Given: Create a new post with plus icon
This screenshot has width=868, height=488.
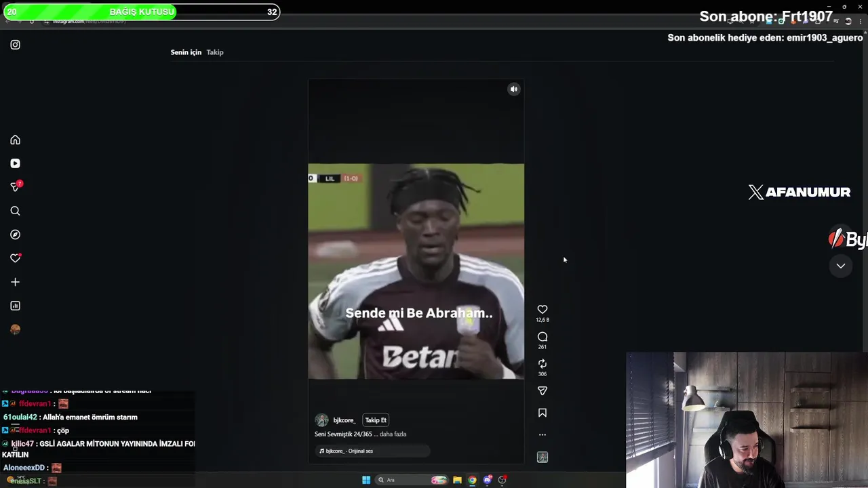Looking at the screenshot, I should [15, 282].
